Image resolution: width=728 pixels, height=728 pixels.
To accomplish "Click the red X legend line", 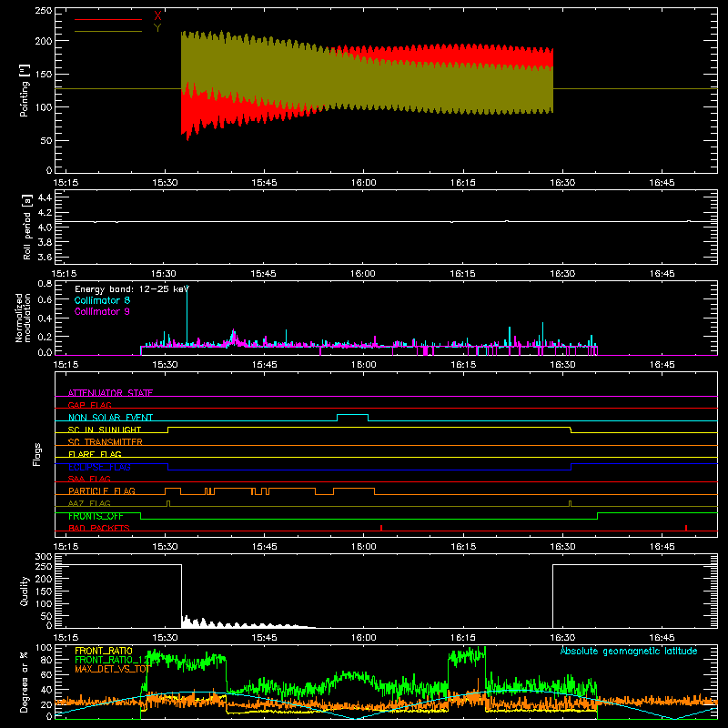I will tap(108, 19).
